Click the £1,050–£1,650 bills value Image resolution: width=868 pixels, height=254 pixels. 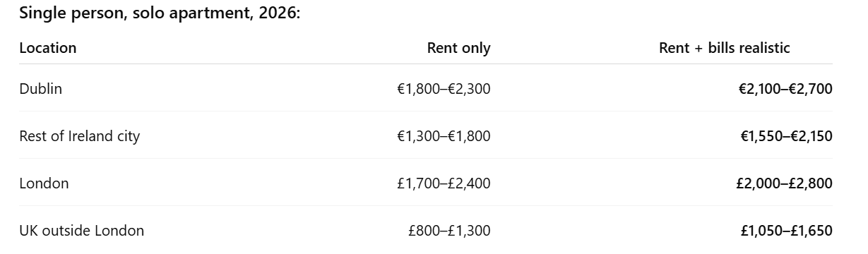click(x=786, y=231)
